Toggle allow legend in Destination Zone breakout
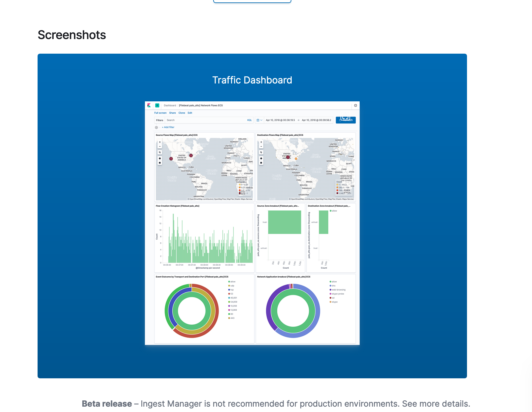532x412 pixels. click(x=333, y=211)
